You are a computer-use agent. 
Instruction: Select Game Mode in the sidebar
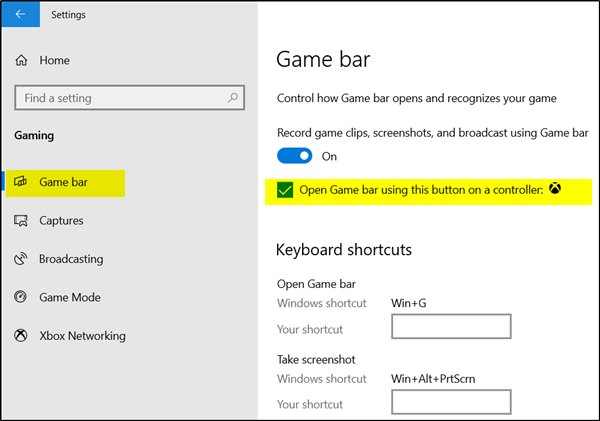(69, 297)
